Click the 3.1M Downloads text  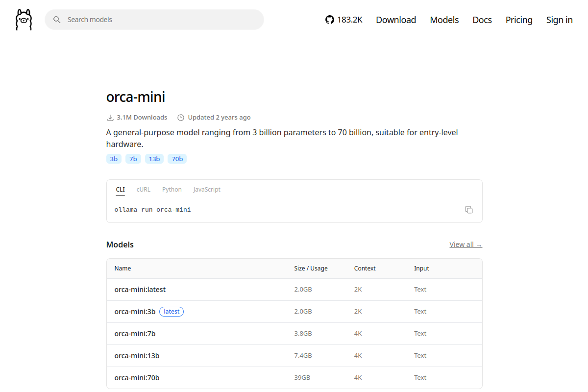[142, 118]
